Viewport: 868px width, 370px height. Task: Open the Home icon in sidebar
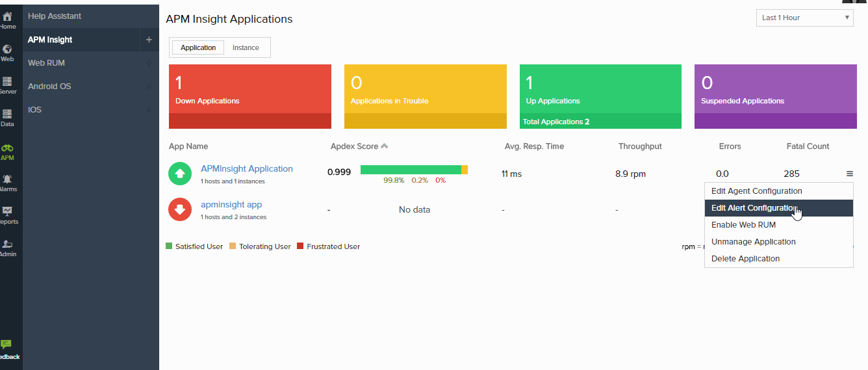(x=7, y=16)
